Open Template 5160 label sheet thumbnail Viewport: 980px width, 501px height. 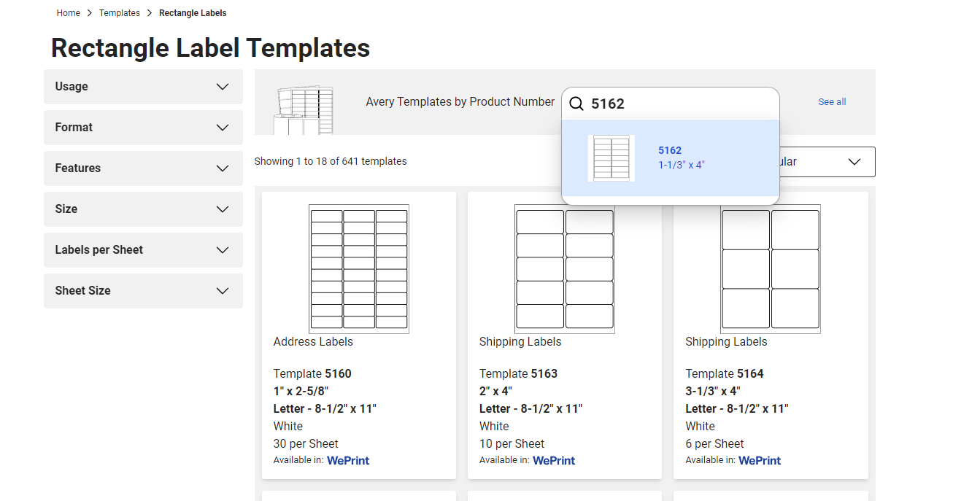coord(359,269)
